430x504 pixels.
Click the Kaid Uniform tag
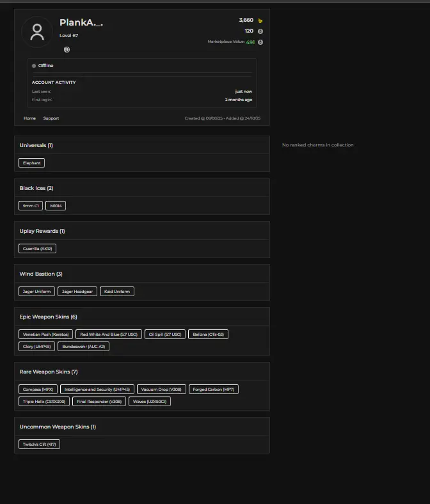(117, 292)
